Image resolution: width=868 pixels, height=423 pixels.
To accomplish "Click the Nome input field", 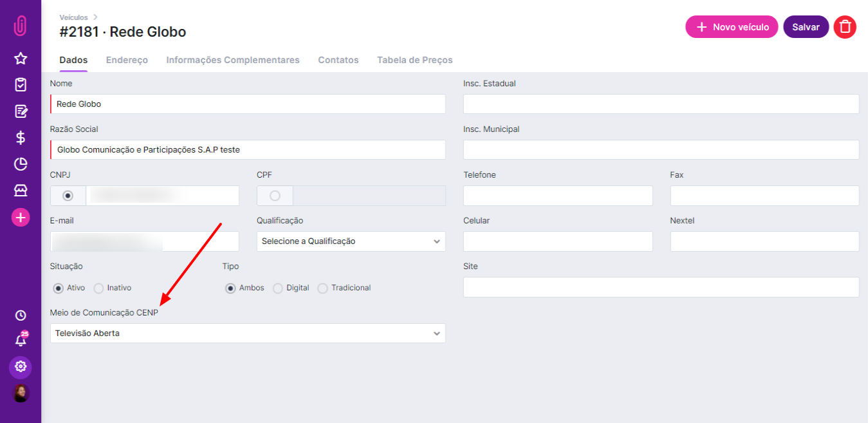I will point(248,104).
